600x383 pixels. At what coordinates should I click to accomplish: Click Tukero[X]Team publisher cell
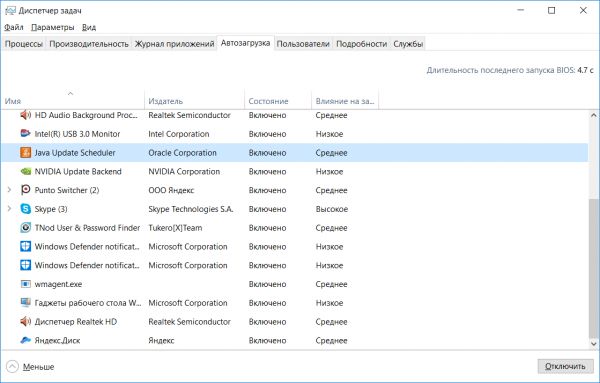click(x=175, y=228)
